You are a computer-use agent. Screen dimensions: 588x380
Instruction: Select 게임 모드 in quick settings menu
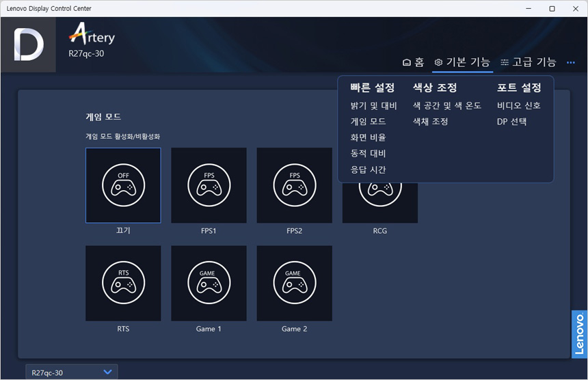point(368,122)
